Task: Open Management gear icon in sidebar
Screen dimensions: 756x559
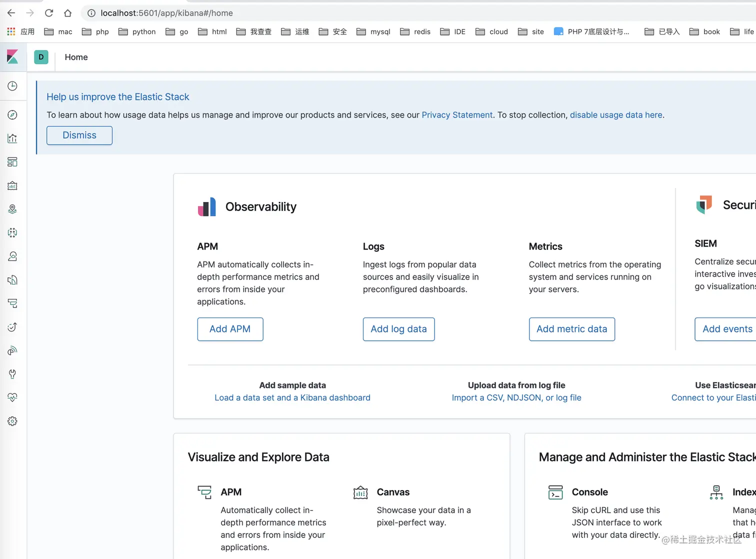Action: pyautogui.click(x=12, y=421)
